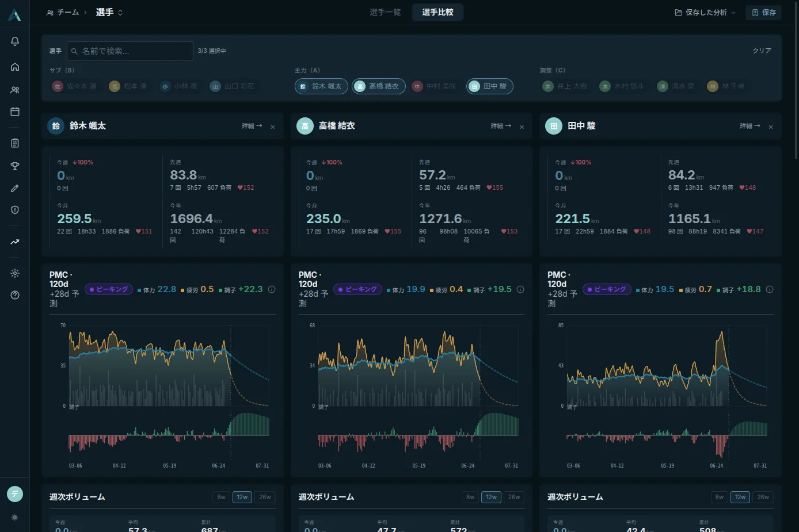The height and width of the screenshot is (532, 799).
Task: Deselect the 鈴木 颯太 athlete chip
Action: tap(321, 86)
